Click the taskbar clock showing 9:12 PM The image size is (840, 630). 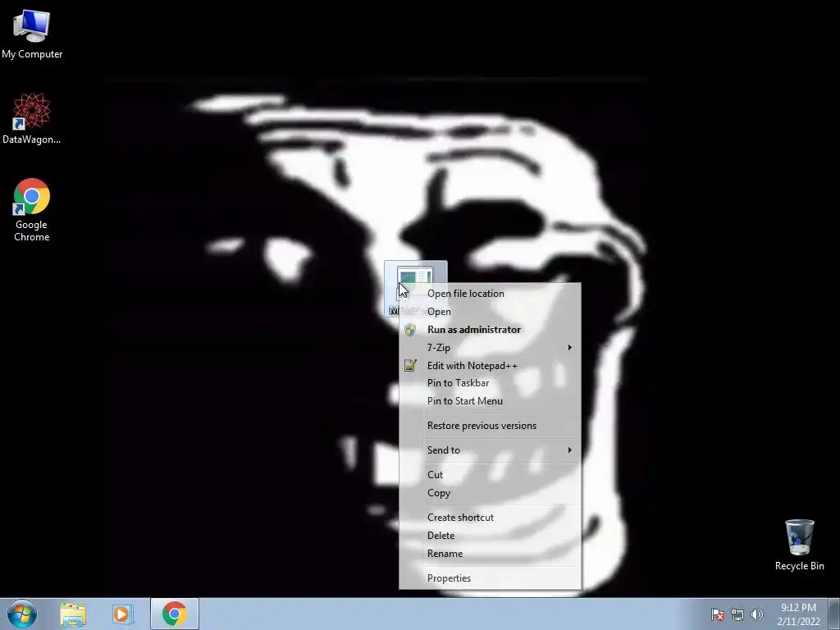[x=798, y=608]
